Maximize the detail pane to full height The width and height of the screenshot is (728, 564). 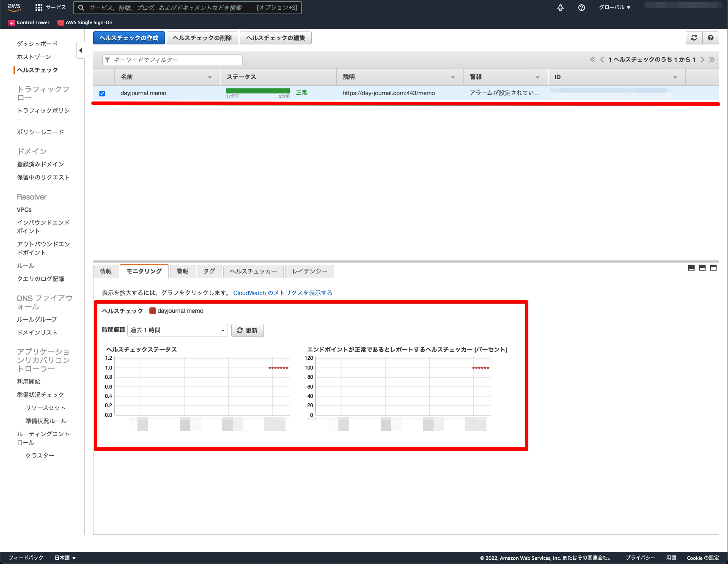713,268
